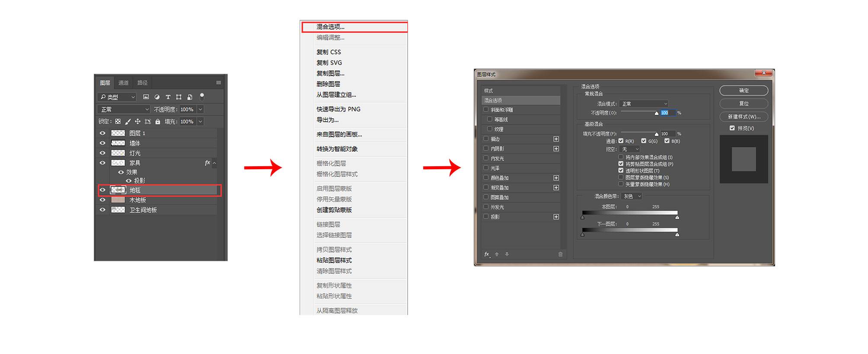This screenshot has height=354, width=868.
Task: Switch to the 路径 tab
Action: point(143,82)
